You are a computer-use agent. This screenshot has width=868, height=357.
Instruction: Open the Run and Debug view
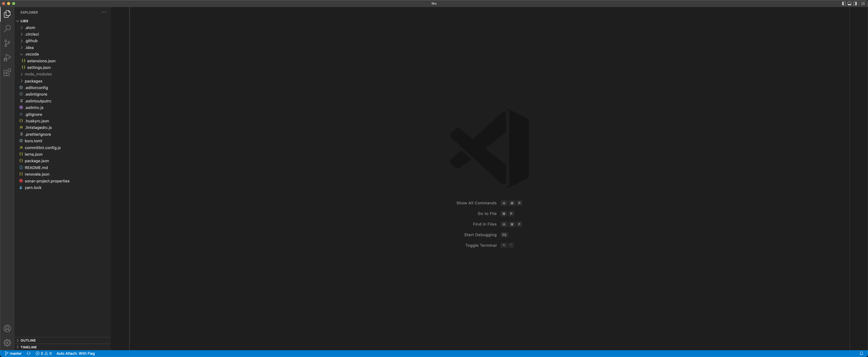(x=7, y=58)
